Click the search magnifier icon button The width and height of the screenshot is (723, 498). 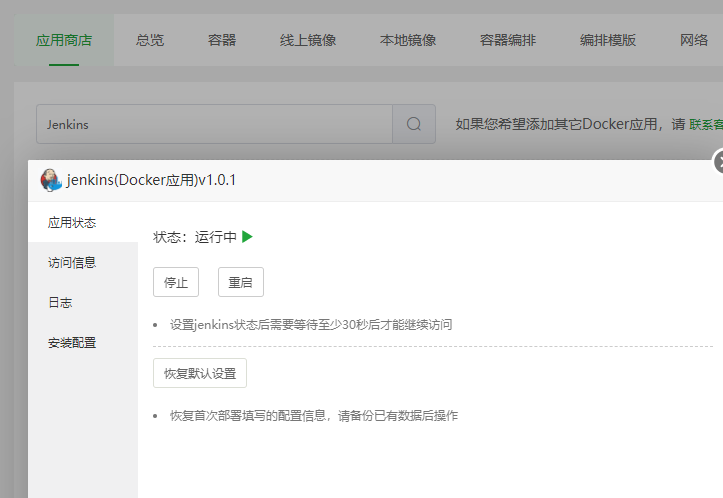[414, 124]
